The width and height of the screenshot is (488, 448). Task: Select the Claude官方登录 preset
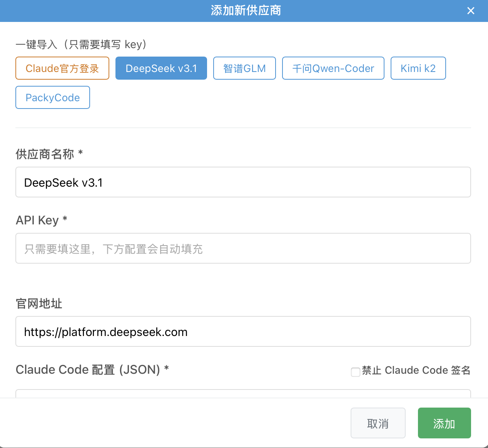click(62, 69)
